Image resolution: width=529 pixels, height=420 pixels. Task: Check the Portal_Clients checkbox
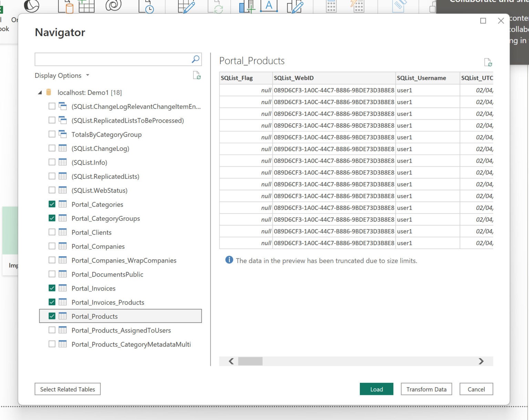click(x=52, y=232)
